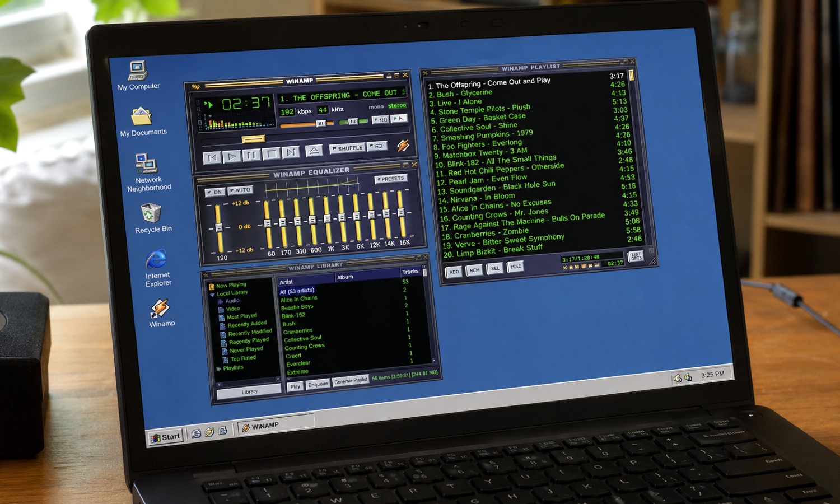
Task: Toggle Repeat mode button next to Shuffle
Action: tap(377, 147)
